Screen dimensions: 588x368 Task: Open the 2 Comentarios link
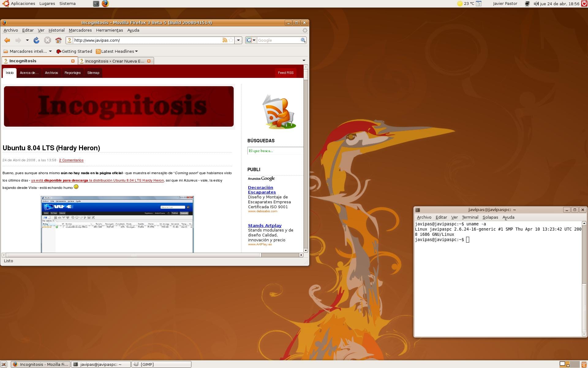coord(71,160)
